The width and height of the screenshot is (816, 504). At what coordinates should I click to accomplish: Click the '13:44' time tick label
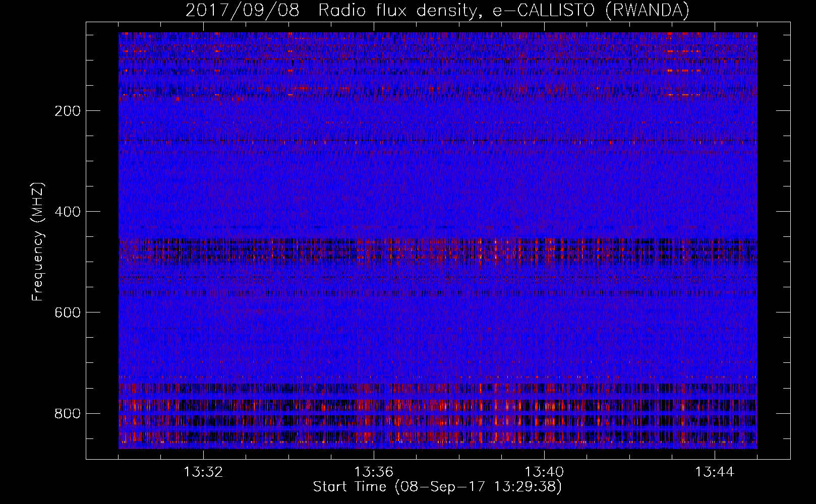coord(715,472)
